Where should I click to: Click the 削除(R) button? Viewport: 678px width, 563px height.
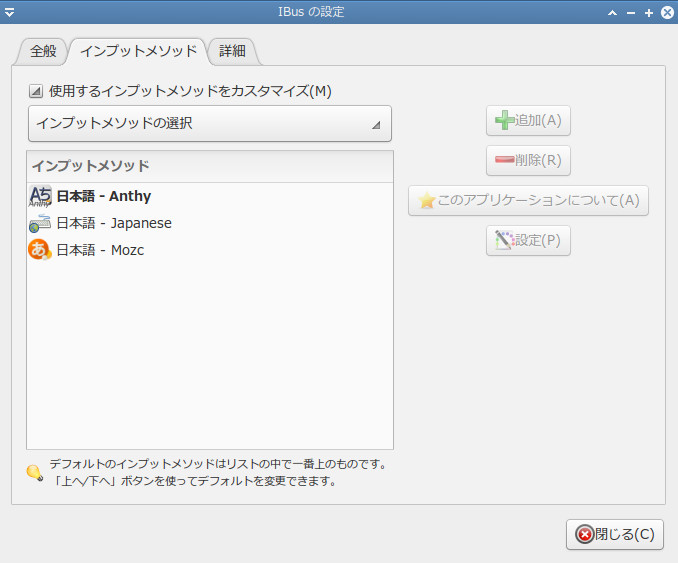pos(528,160)
